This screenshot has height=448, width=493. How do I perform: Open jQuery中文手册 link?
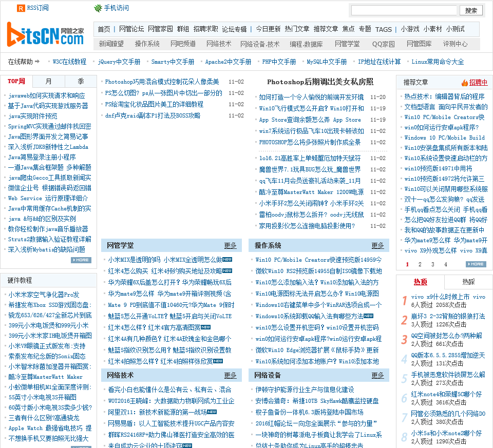pyautogui.click(x=119, y=62)
